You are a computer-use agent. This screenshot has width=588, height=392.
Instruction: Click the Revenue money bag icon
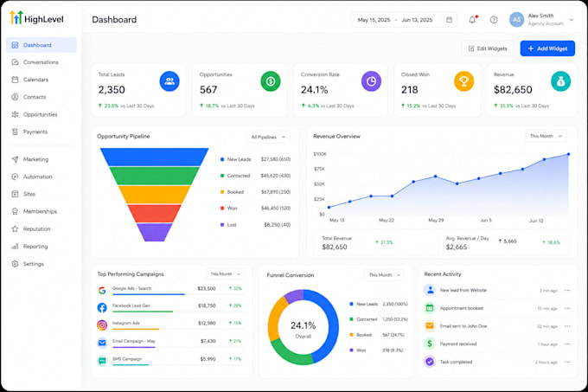click(x=560, y=81)
